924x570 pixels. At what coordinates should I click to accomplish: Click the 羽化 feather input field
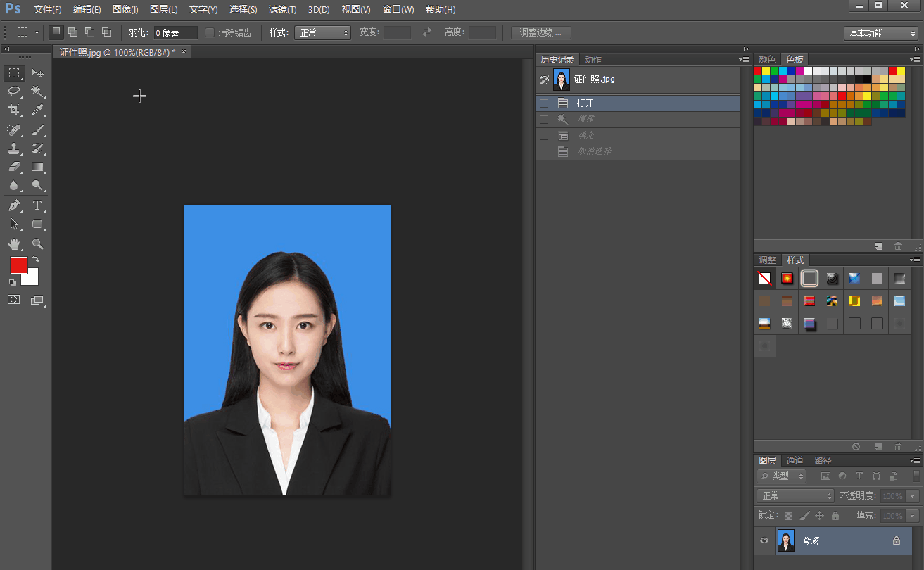175,33
